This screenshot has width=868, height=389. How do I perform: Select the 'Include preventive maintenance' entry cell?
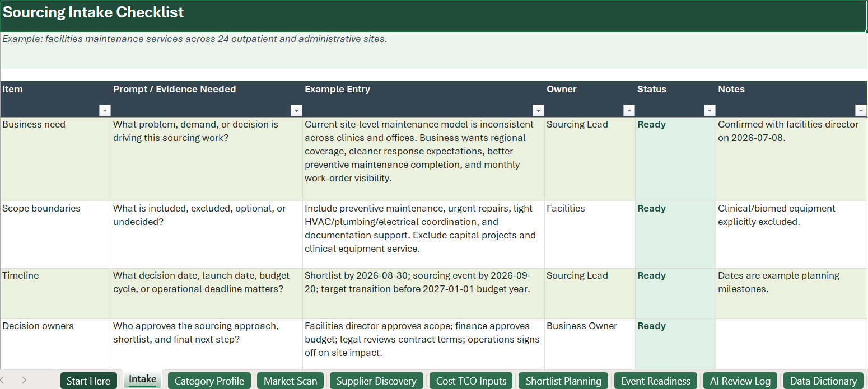point(423,235)
